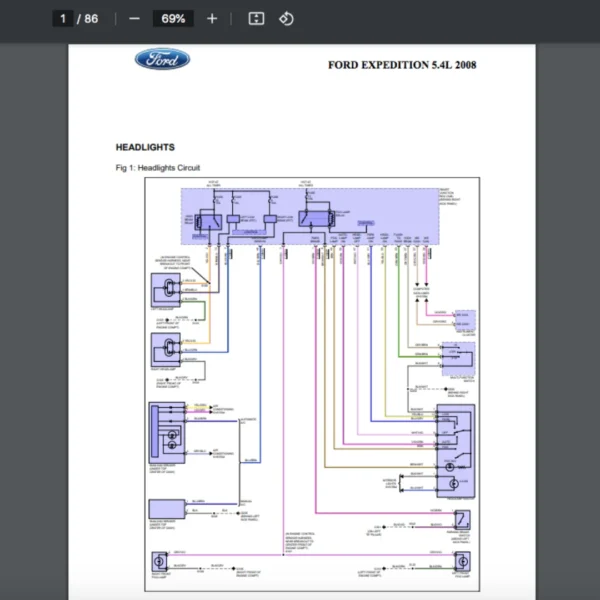Click the right front fog lamp symbol

[159, 562]
